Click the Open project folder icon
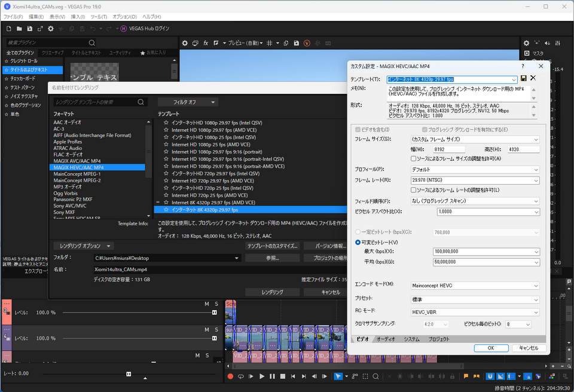This screenshot has width=574, height=392. (x=19, y=28)
